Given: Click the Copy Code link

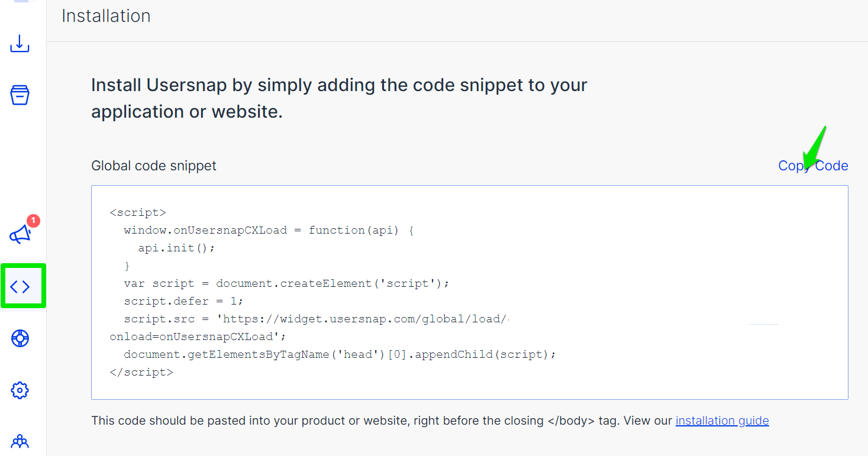Looking at the screenshot, I should click(813, 166).
